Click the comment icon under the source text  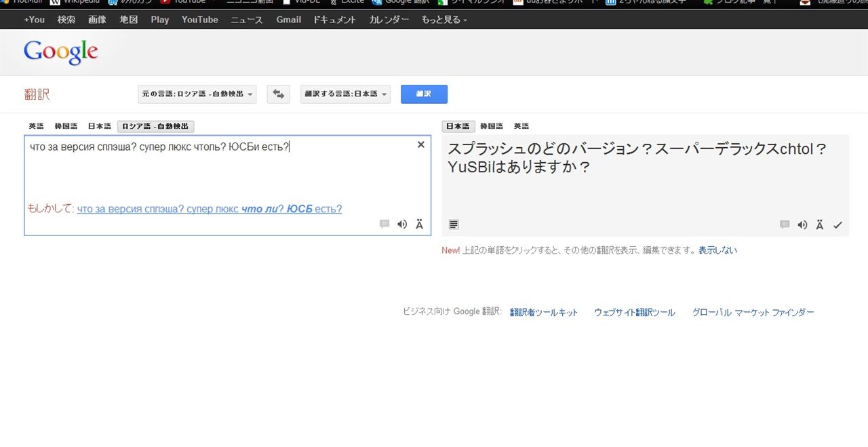coord(384,225)
